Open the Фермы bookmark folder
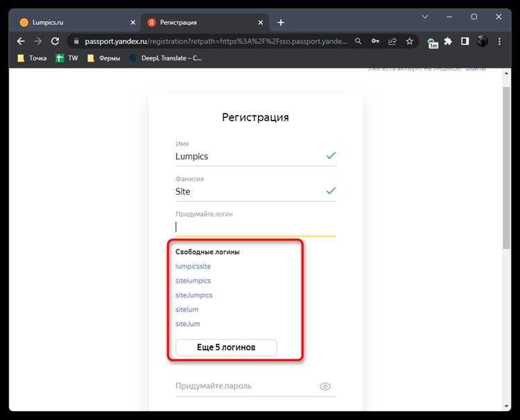This screenshot has height=420, width=520. tap(103, 58)
